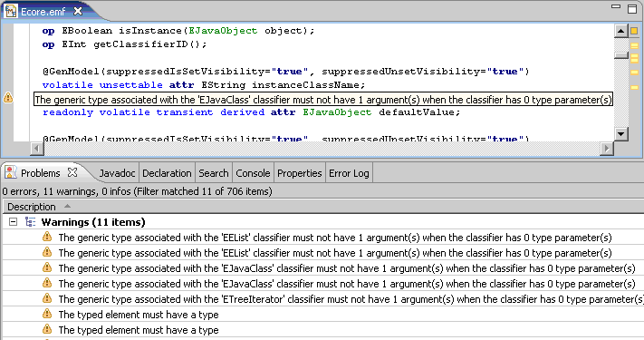
Task: Click the Warnings group category icon
Action: (x=30, y=222)
